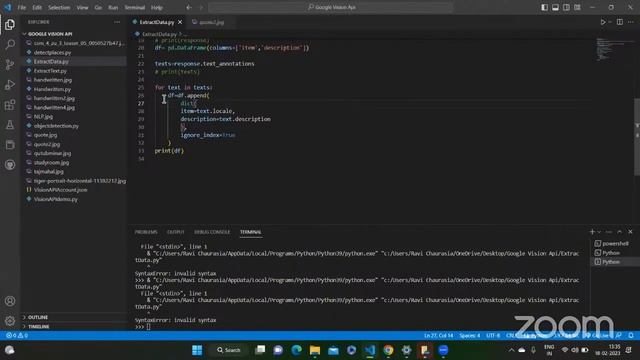Customize layout icon in title bar
640x360 pixels.
pos(578,7)
